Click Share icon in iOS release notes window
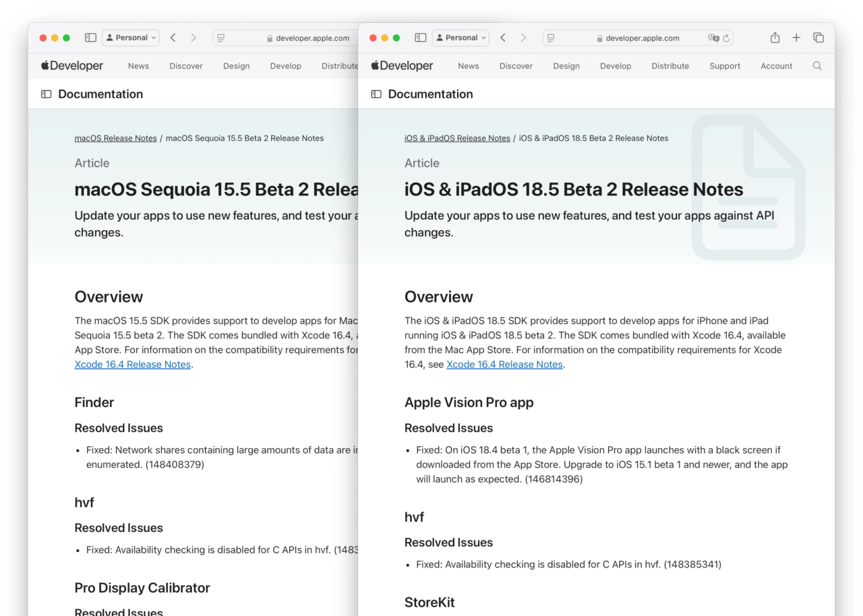 (x=775, y=38)
